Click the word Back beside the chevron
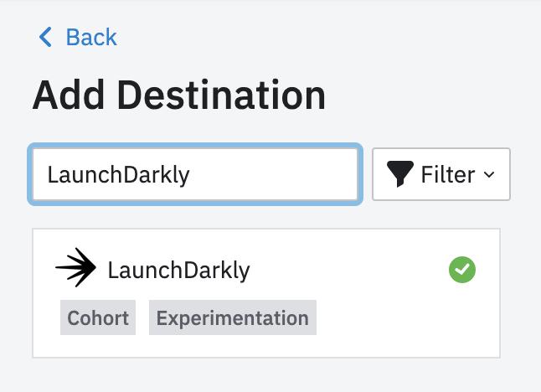Screen dimensions: 541x392 click(91, 37)
